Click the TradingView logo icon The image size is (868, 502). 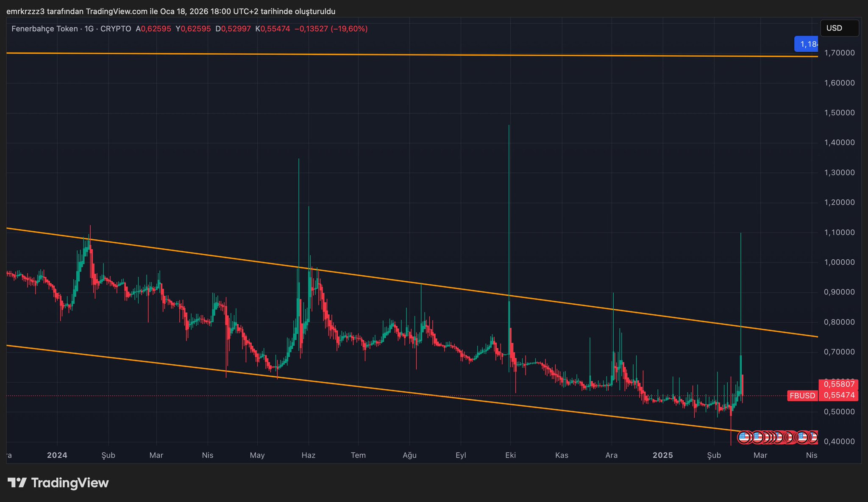(x=17, y=483)
